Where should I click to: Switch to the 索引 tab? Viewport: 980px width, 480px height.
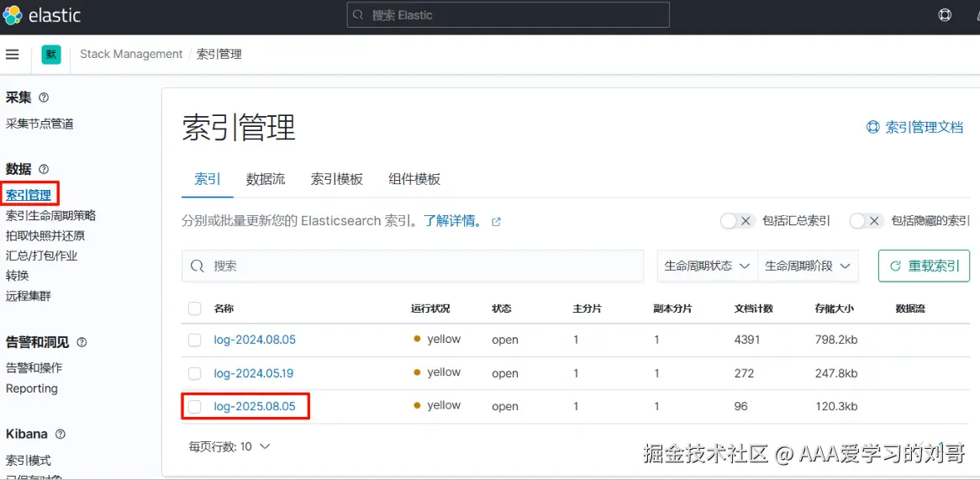coord(208,179)
